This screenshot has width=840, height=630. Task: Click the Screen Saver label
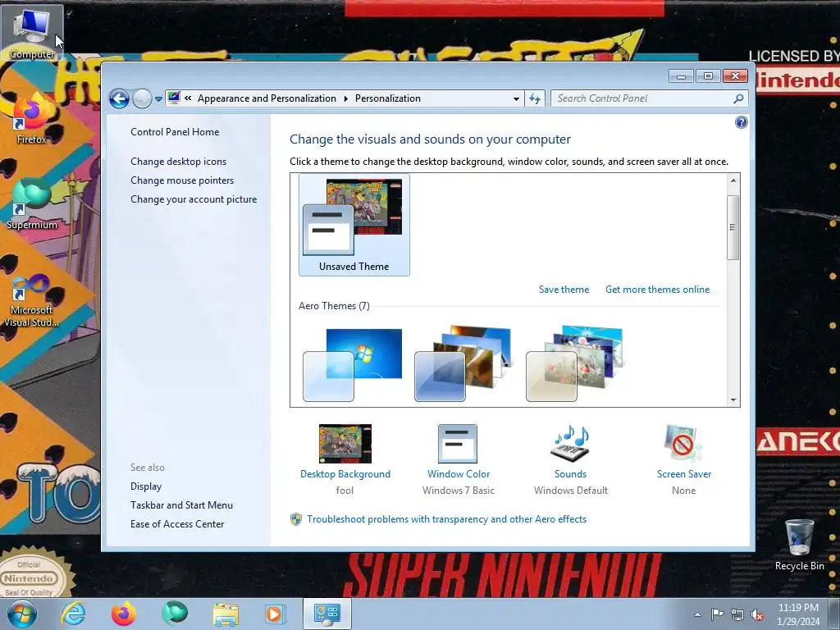684,474
